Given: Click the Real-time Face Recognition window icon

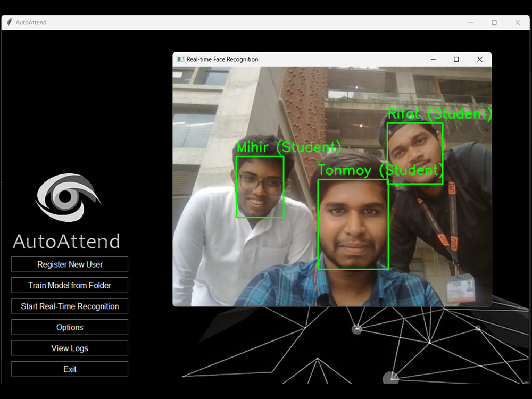Looking at the screenshot, I should [x=180, y=60].
